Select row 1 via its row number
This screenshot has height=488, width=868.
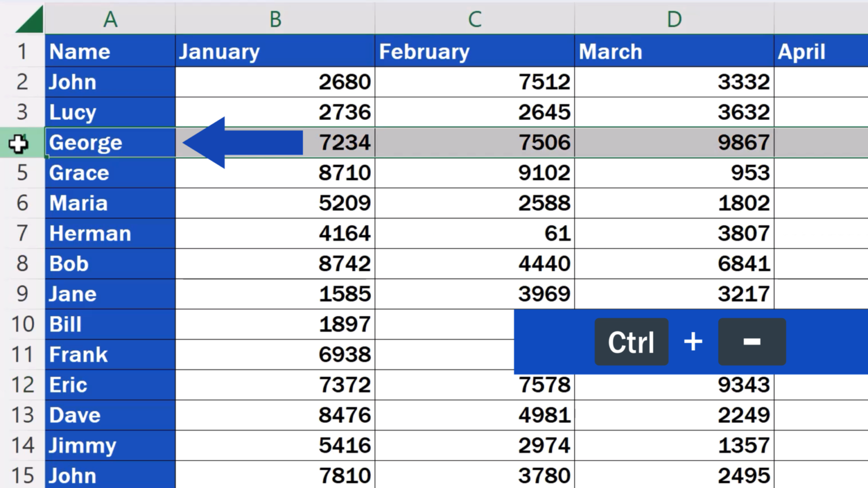[x=22, y=51]
